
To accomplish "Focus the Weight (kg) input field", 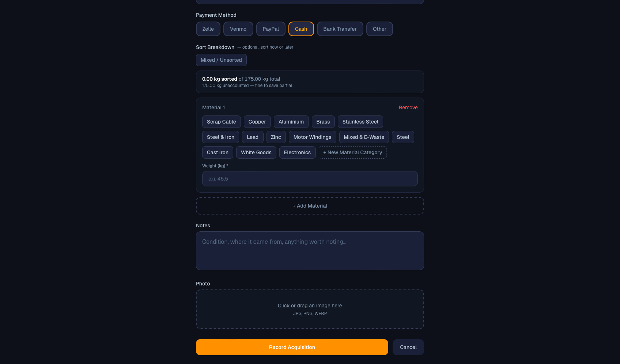I will (310, 179).
